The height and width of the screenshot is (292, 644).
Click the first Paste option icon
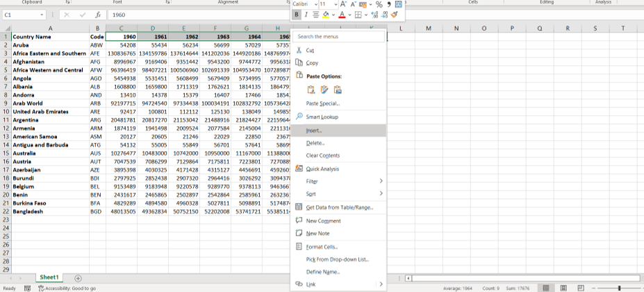tap(311, 89)
